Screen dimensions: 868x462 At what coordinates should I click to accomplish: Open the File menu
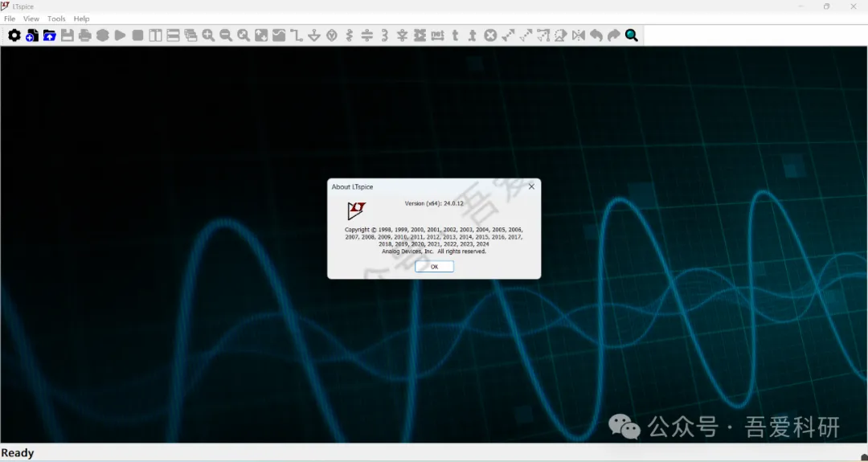click(x=10, y=18)
